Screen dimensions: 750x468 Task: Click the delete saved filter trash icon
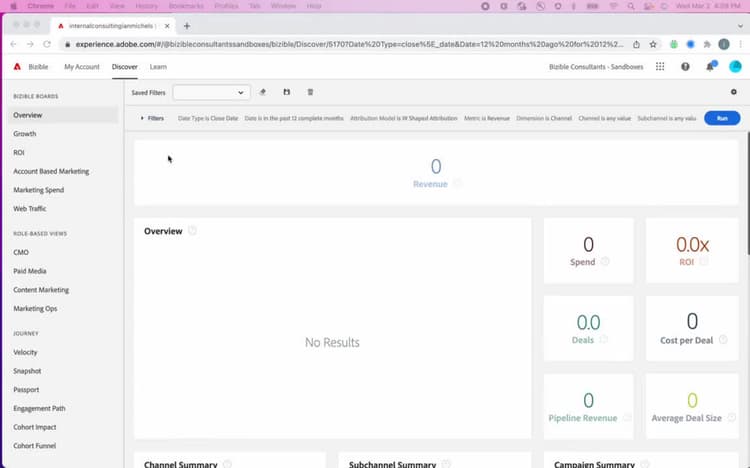click(x=310, y=92)
